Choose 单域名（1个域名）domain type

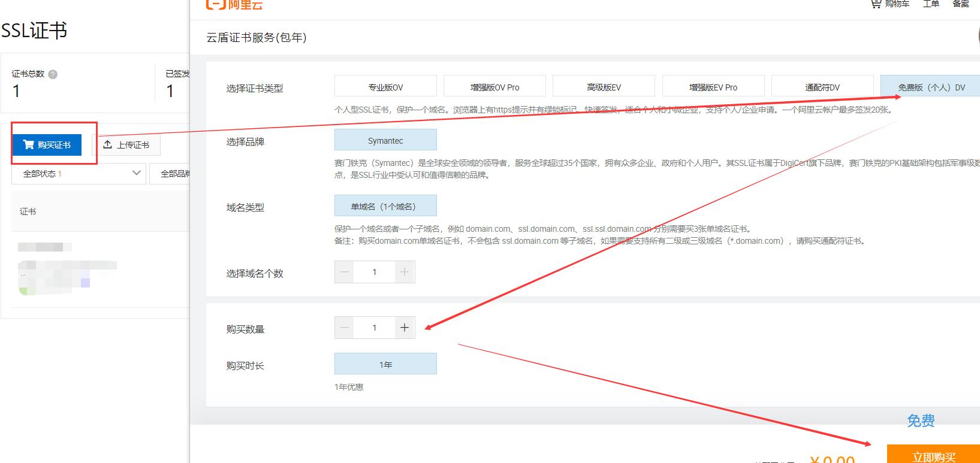(x=385, y=206)
